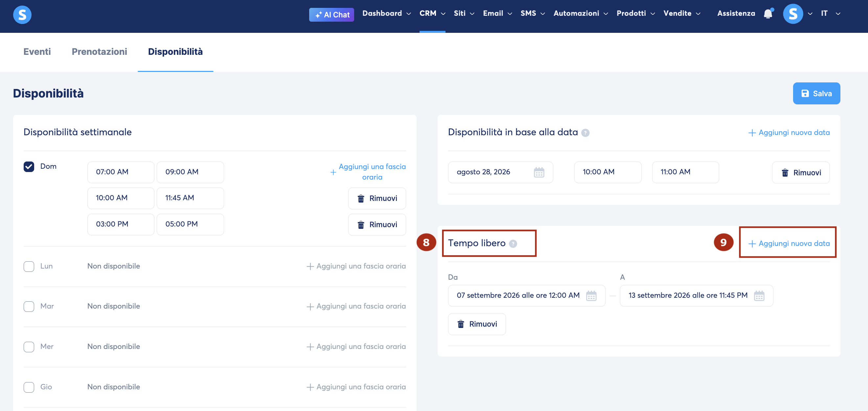Toggle the Dom availability checkbox
868x411 pixels.
click(29, 166)
